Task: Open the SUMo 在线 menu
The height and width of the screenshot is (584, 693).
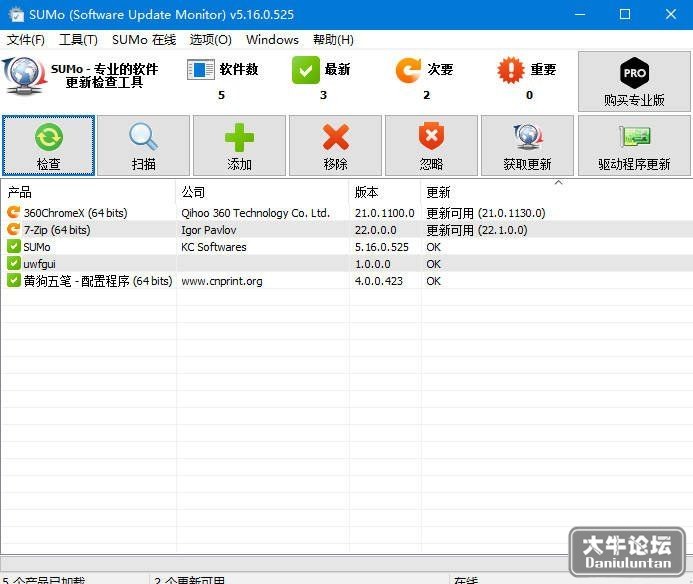Action: pyautogui.click(x=144, y=40)
